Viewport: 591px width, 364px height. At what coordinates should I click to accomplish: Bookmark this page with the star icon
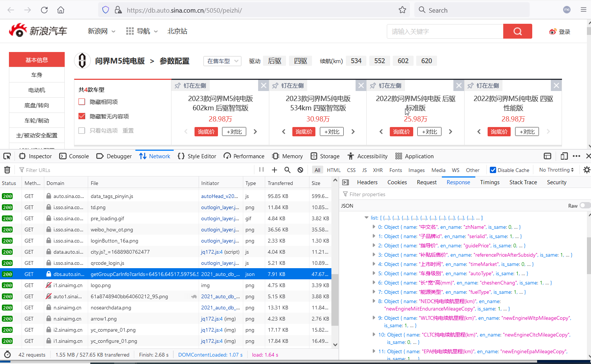click(402, 10)
